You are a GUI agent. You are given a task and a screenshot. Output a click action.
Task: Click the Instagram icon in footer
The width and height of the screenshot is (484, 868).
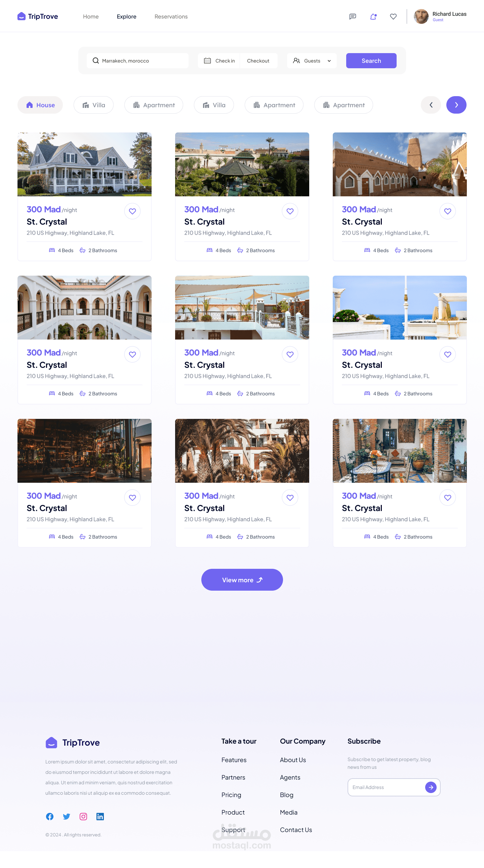tap(83, 816)
